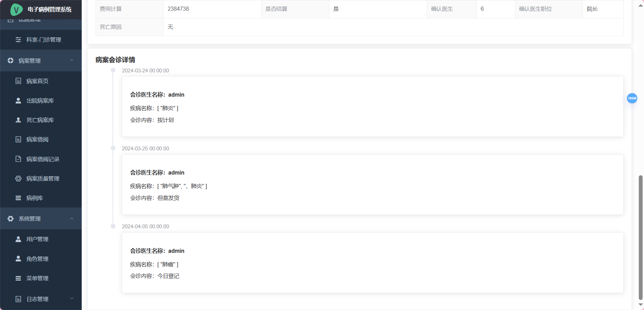The width and height of the screenshot is (644, 310).
Task: Collapse the 病案管理 menu chevron
Action: [72, 60]
